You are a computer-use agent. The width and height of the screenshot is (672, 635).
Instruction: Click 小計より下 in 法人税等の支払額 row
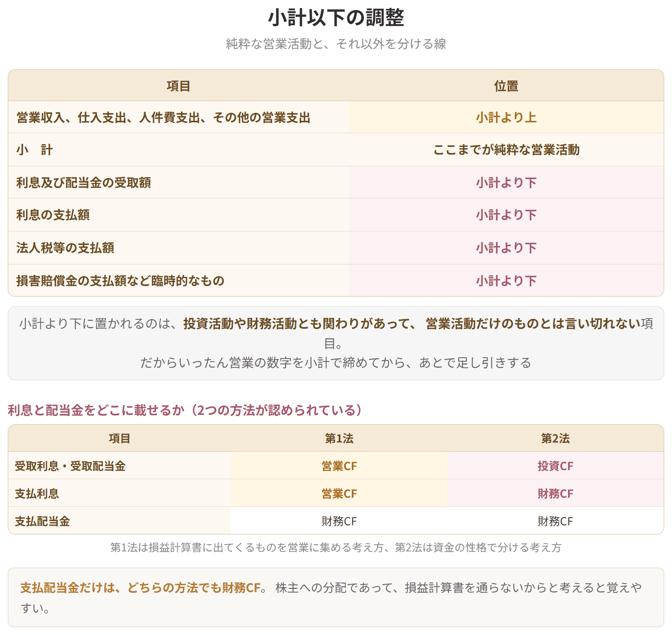click(x=506, y=248)
